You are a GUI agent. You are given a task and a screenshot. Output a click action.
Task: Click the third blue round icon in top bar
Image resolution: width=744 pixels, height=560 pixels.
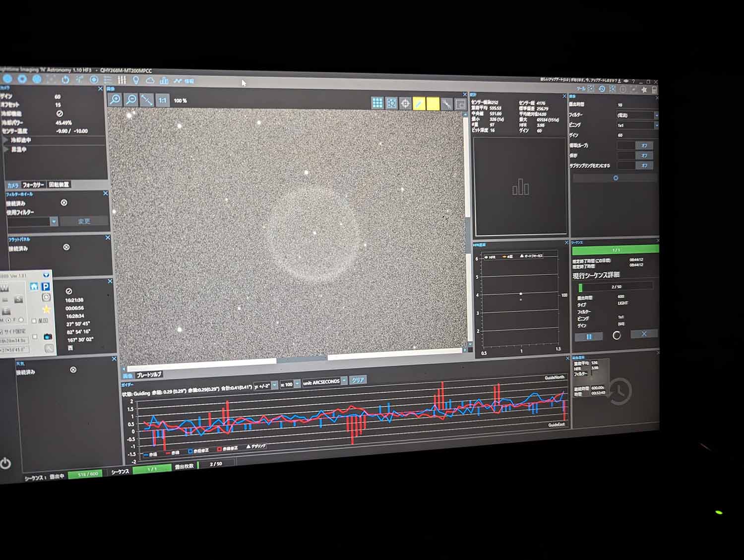[37, 79]
